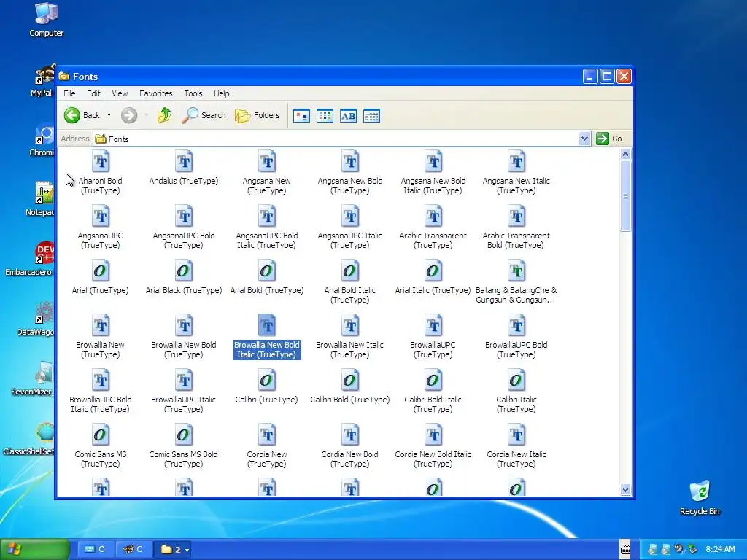
Task: Expand the Address bar dropdown
Action: [584, 139]
